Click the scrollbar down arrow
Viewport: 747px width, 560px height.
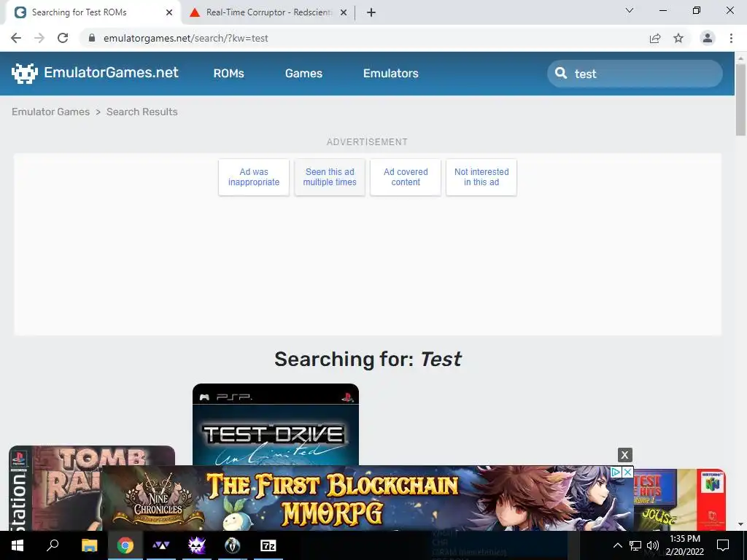point(740,524)
